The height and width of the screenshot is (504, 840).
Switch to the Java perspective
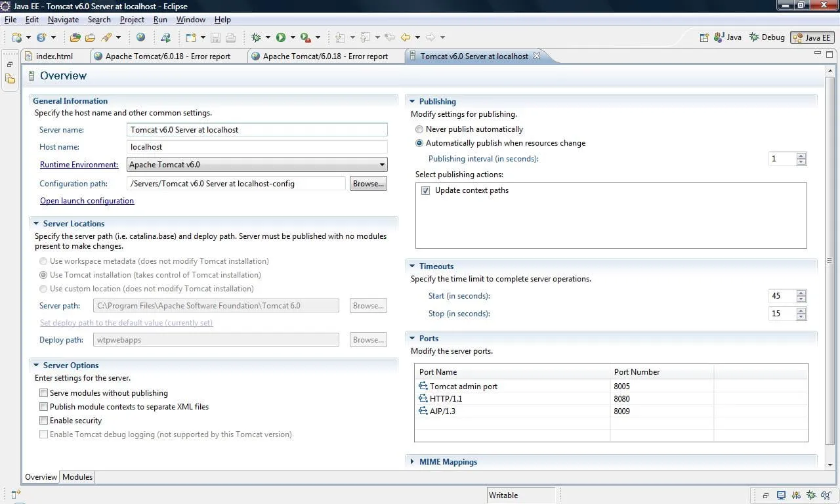tap(728, 37)
